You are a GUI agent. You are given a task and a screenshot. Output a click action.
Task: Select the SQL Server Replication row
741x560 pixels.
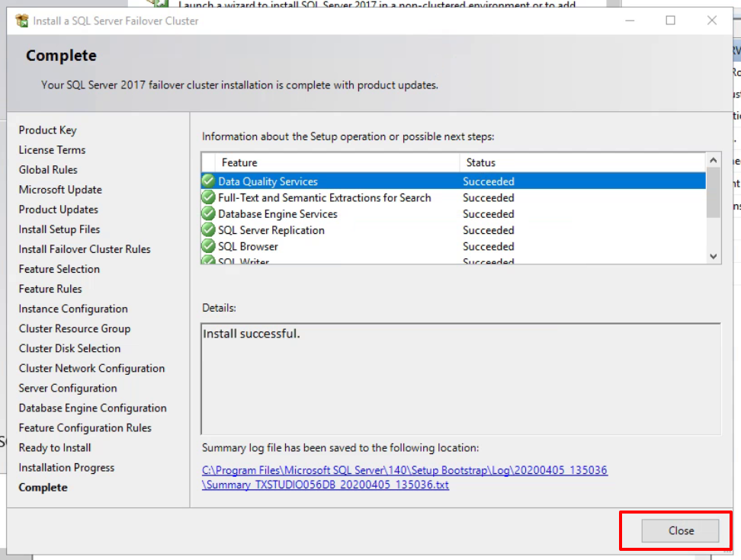453,230
